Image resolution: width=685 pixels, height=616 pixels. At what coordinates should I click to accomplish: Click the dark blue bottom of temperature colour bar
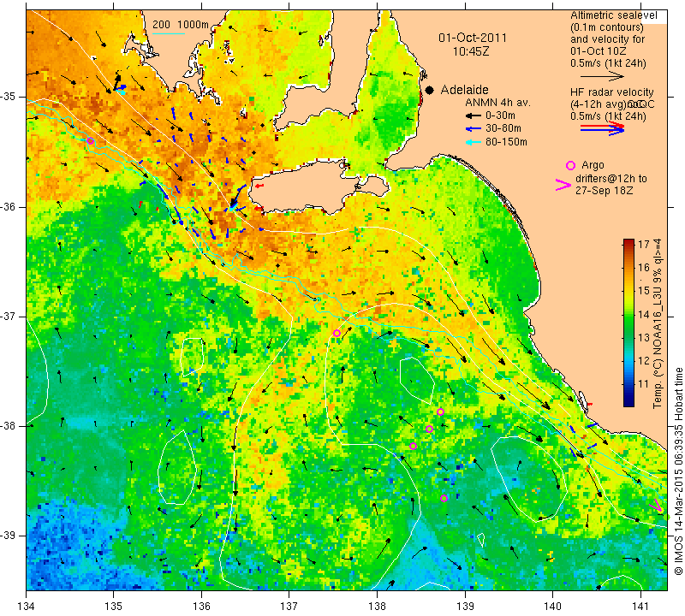point(628,403)
